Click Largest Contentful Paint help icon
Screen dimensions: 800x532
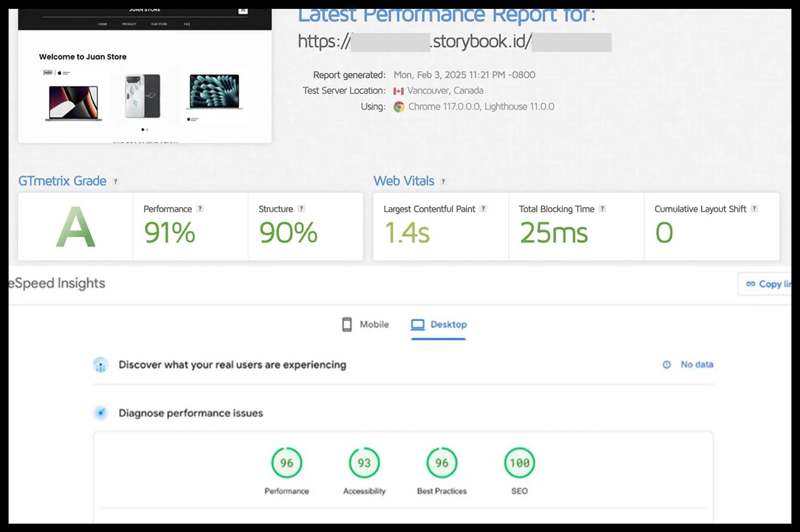pos(483,209)
